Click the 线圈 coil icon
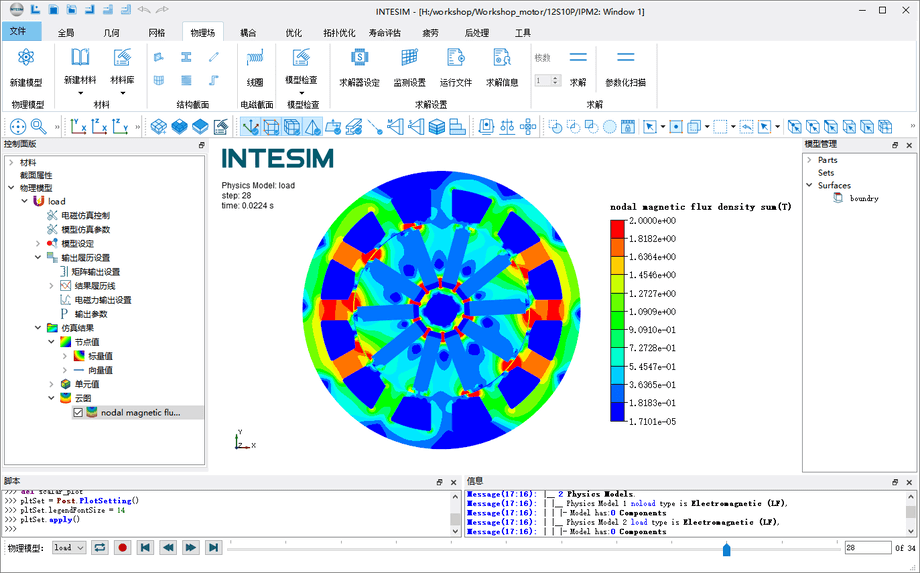Screen dimensions: 920x573 point(255,58)
